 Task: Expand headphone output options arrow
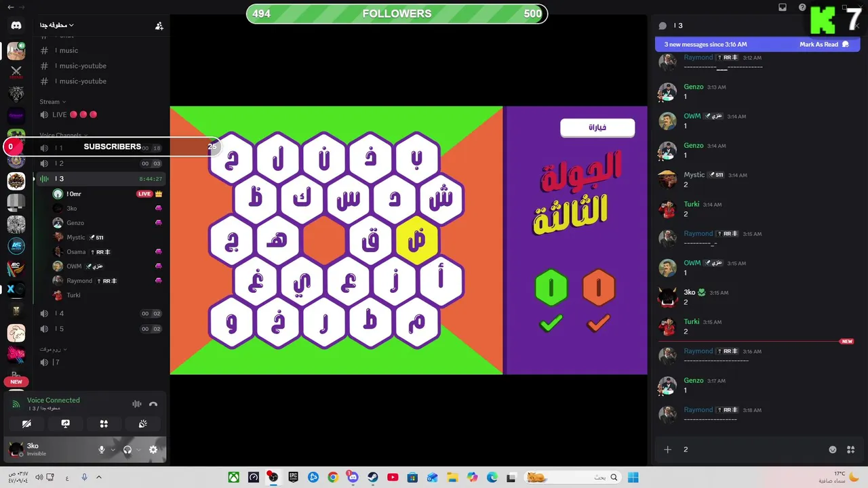[138, 449]
